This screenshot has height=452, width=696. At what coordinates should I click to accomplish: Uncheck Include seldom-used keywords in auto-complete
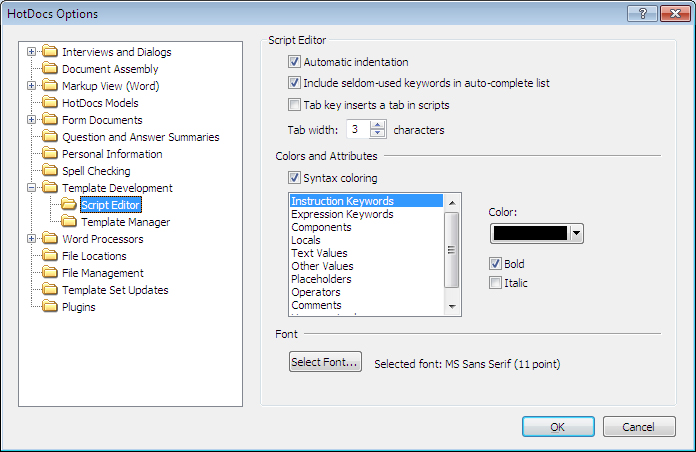pyautogui.click(x=294, y=83)
